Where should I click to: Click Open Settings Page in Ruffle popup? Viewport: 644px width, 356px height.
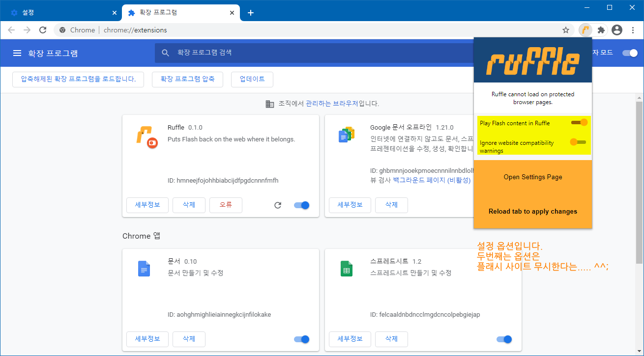tap(533, 177)
